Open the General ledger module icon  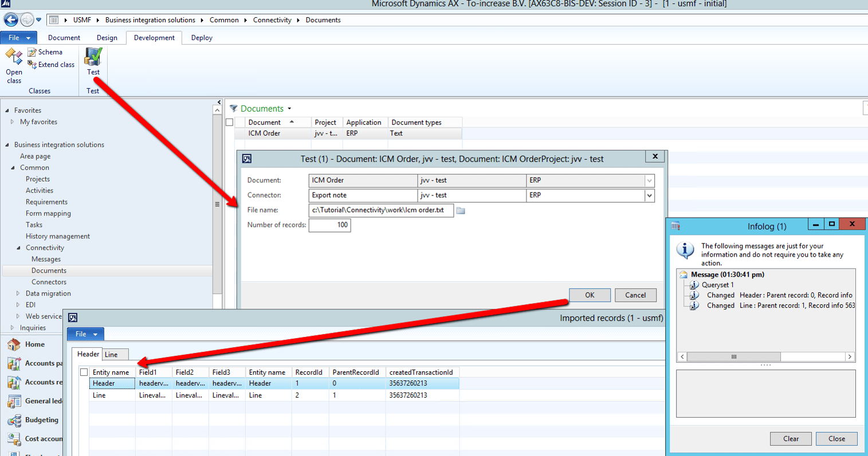(14, 402)
